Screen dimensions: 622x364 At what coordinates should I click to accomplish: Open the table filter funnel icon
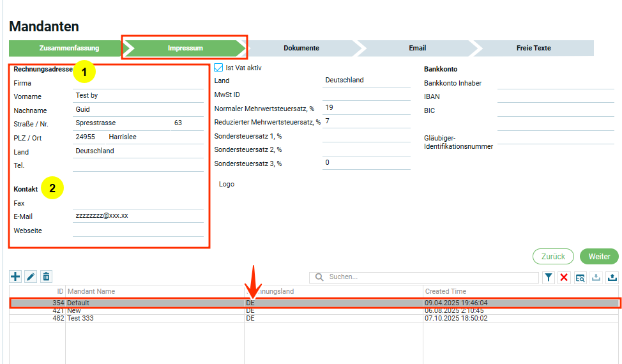click(x=549, y=277)
